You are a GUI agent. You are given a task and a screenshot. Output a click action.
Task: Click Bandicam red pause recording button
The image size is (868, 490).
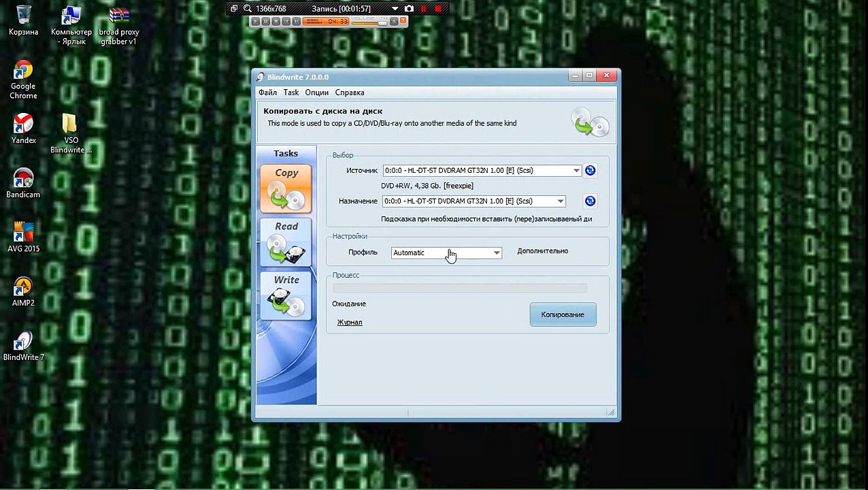[423, 8]
